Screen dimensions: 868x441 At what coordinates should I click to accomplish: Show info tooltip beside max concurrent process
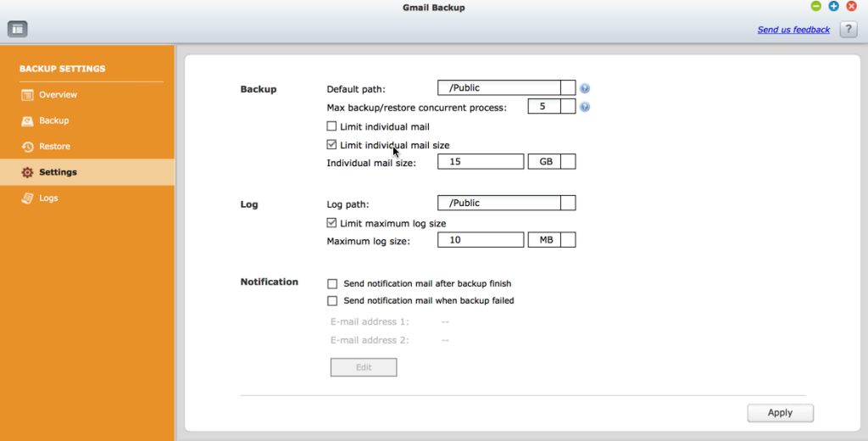point(585,107)
